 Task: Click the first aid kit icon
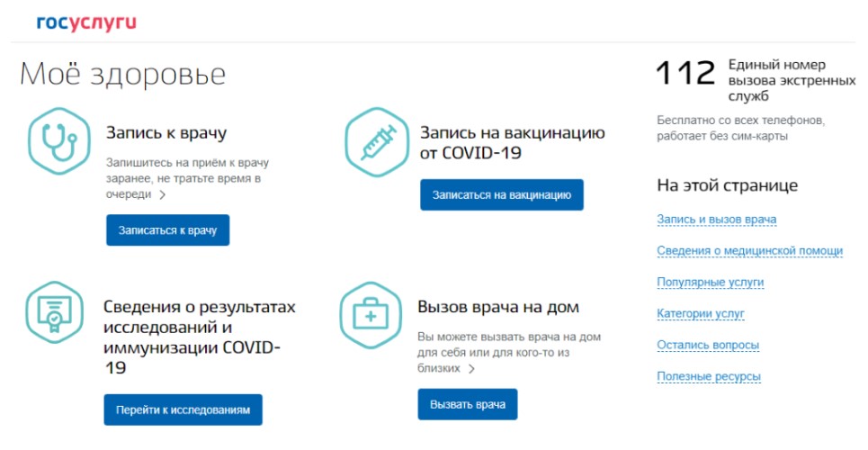pos(370,315)
